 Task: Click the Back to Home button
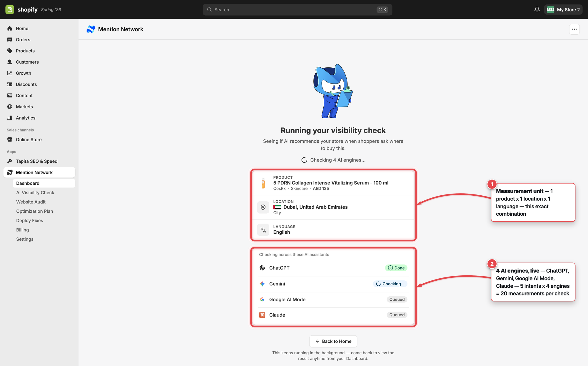click(x=333, y=341)
